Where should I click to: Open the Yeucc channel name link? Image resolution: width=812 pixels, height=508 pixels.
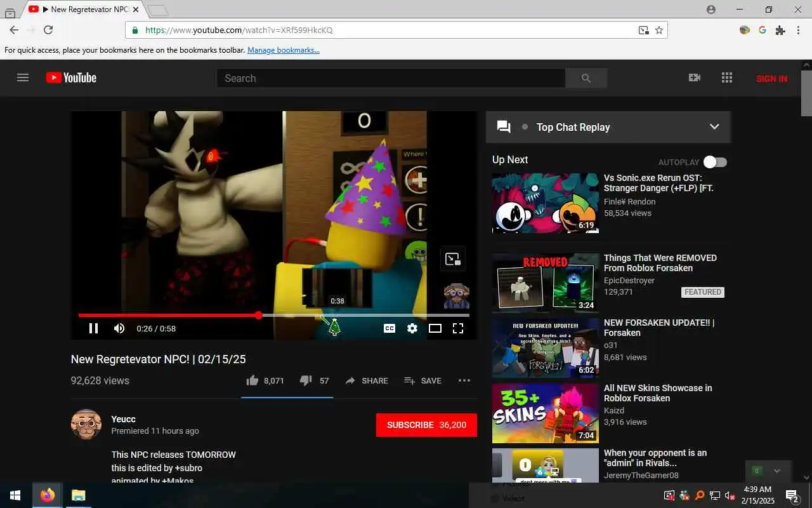click(123, 419)
